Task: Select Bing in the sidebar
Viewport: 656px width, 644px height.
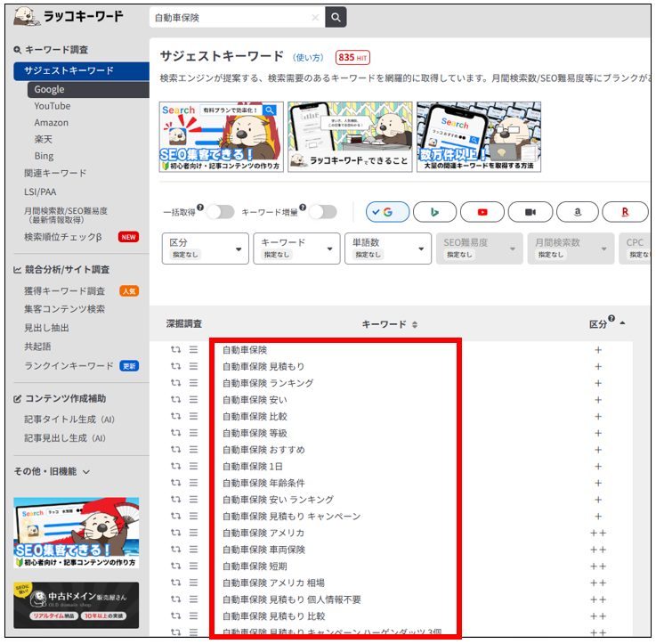Action: click(x=44, y=156)
